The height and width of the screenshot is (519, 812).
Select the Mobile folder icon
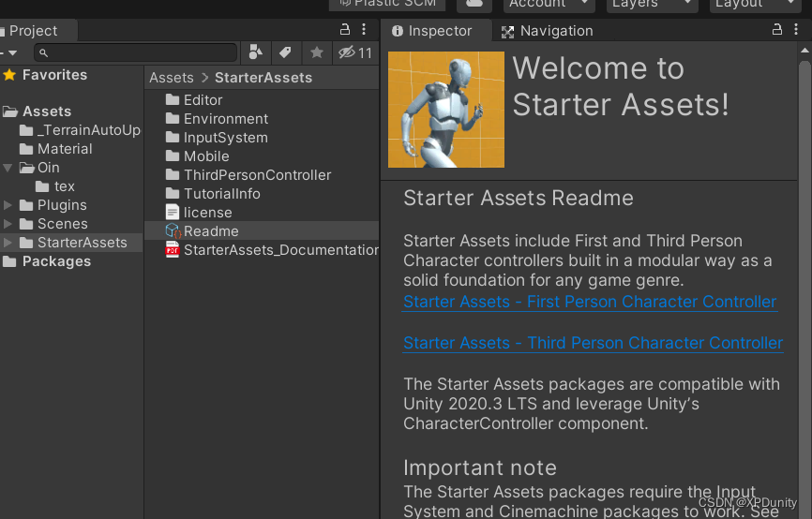coord(173,156)
